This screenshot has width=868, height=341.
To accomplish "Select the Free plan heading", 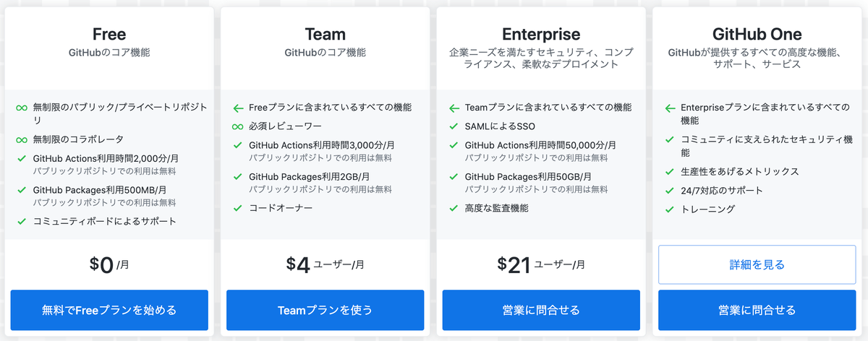I will (109, 34).
